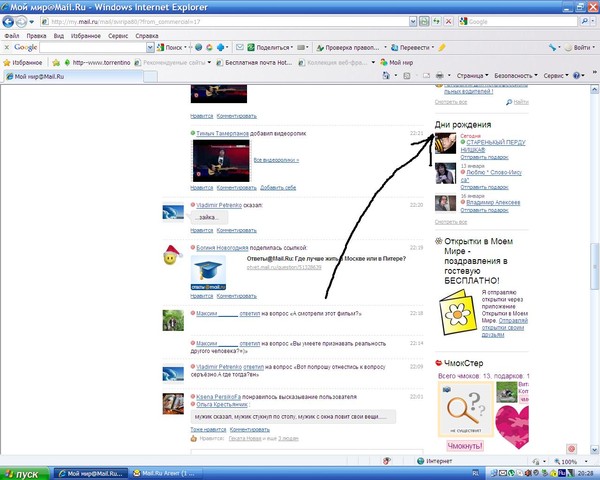Click the IE Forward arrow button

[21, 22]
